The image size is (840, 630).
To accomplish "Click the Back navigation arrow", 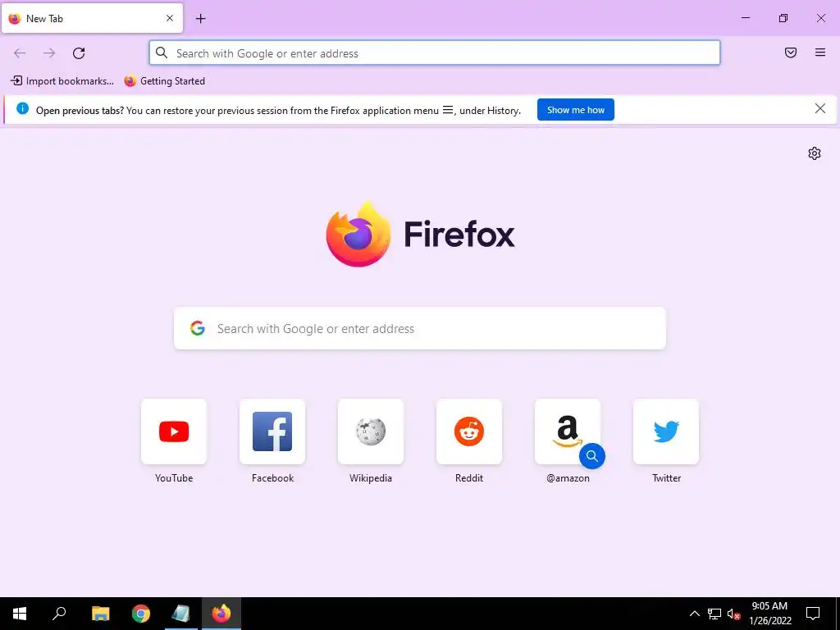I will (x=20, y=53).
